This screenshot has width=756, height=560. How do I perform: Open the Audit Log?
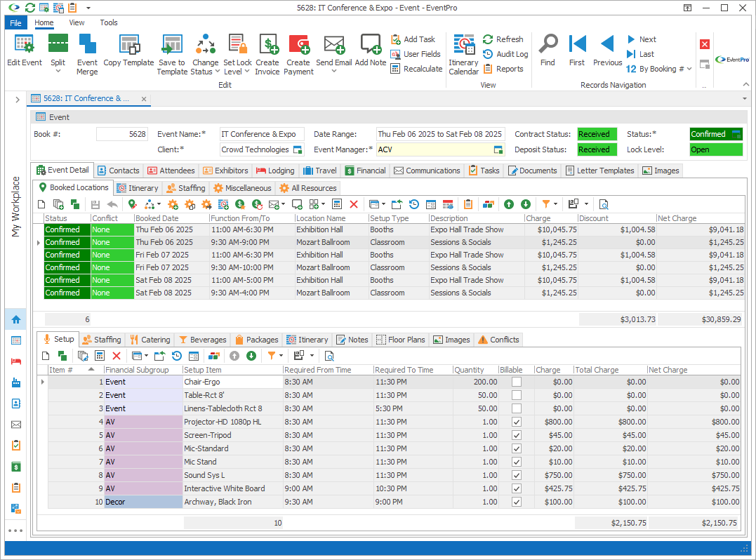coord(506,53)
